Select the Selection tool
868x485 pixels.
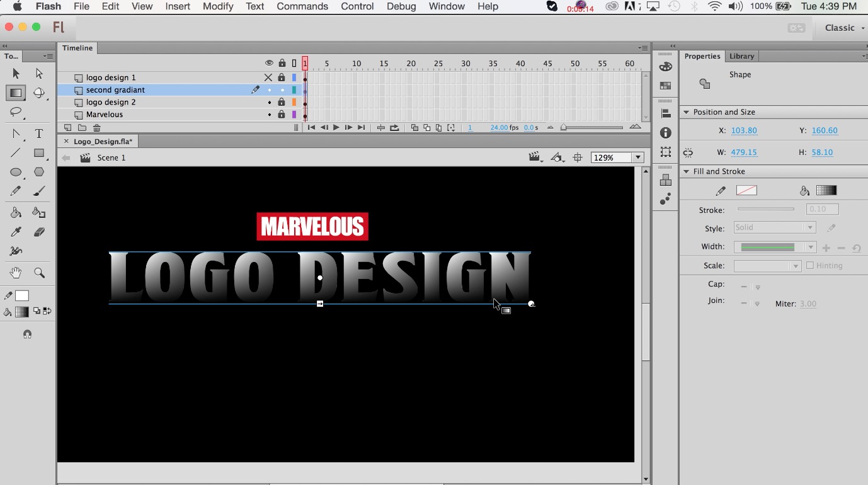(x=16, y=74)
